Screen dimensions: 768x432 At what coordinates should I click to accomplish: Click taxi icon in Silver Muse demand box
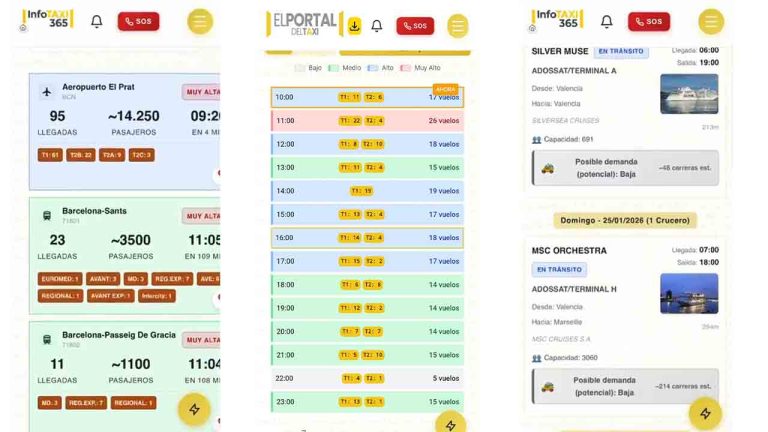pos(548,168)
